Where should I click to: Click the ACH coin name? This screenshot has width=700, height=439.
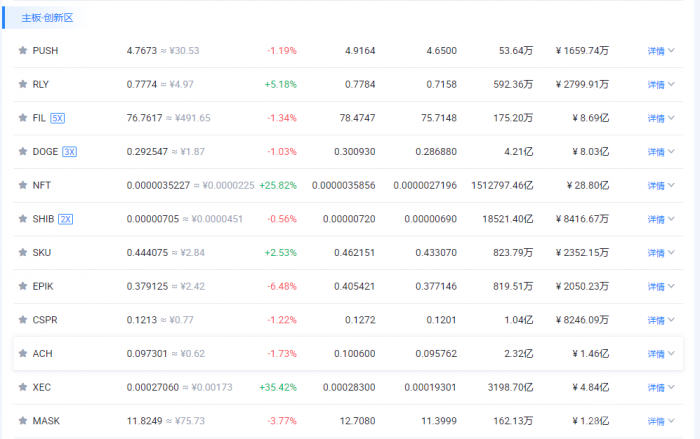click(x=42, y=353)
